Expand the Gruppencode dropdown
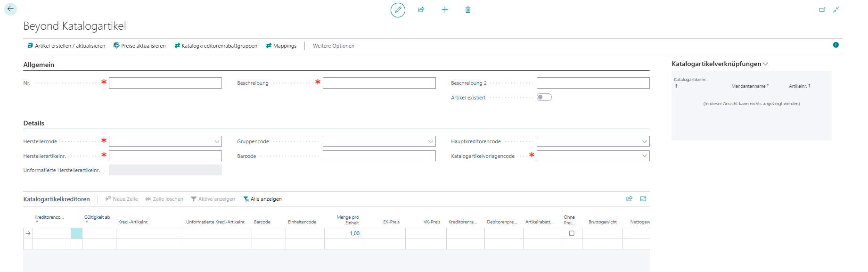 (x=431, y=141)
